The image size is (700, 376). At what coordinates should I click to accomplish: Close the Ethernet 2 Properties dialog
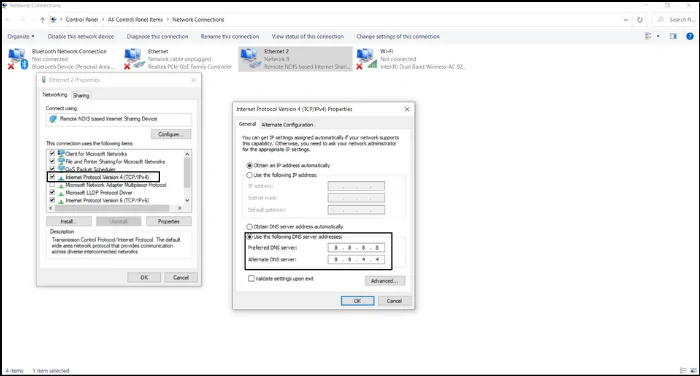(x=193, y=80)
